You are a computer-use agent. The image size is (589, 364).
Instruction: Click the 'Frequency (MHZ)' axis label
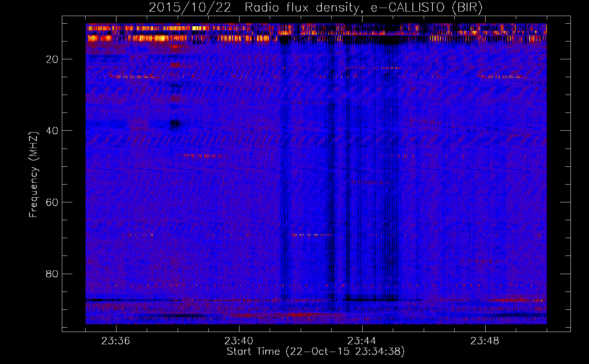33,175
